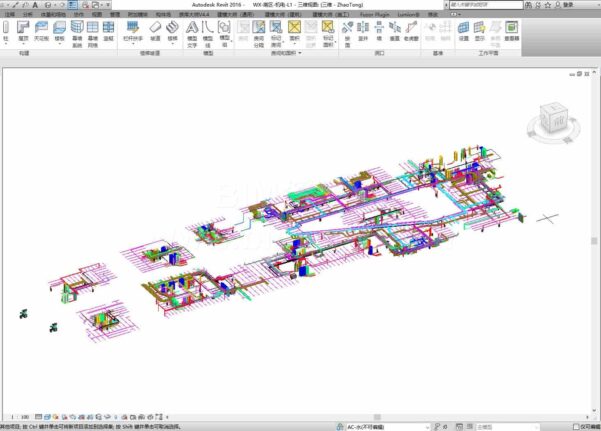Click the star favorites icon in title bar
Screen dimensions: 601x431
[x=548, y=5]
